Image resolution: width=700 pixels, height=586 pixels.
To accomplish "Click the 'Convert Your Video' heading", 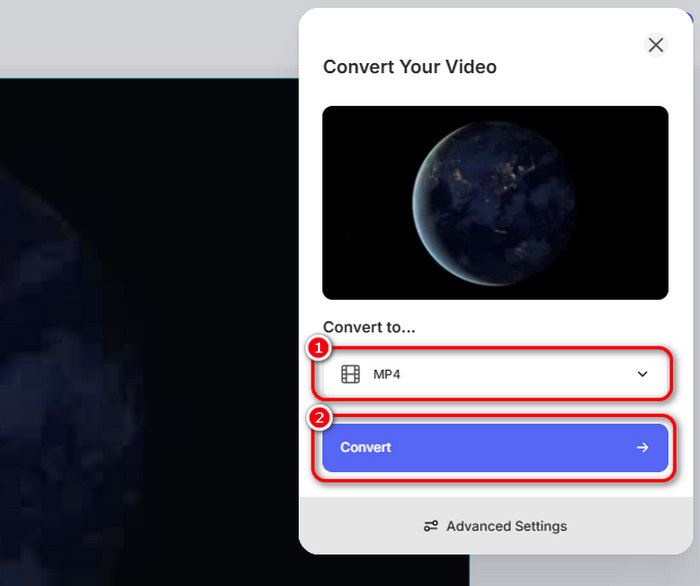I will [x=409, y=67].
